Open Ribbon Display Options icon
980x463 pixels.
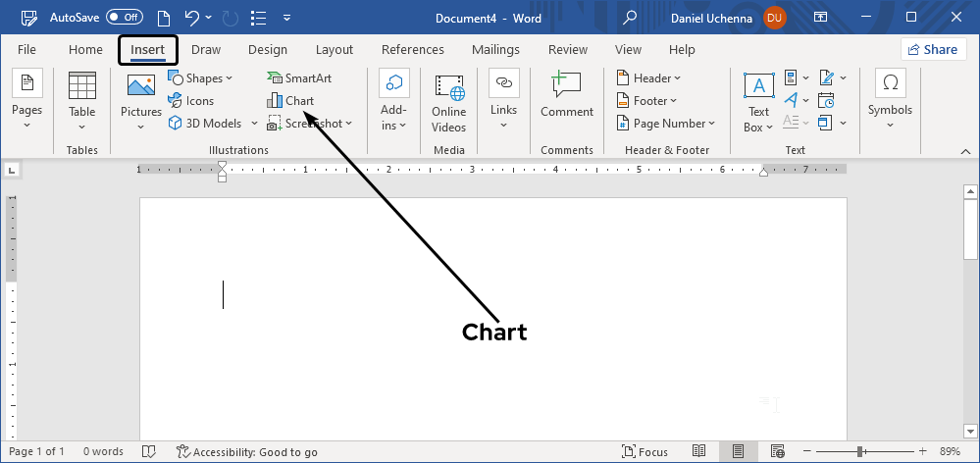(x=821, y=18)
